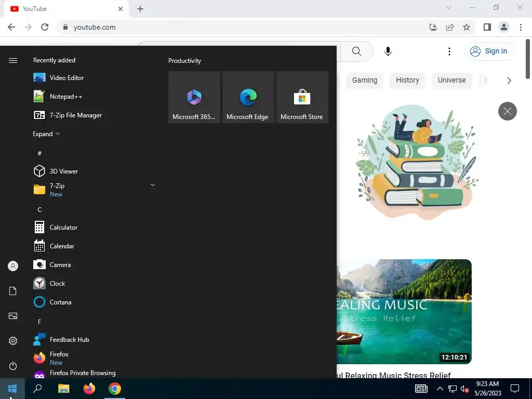Open Chrome profile avatar
Viewport: 532px width, 399px height.
pos(504,27)
